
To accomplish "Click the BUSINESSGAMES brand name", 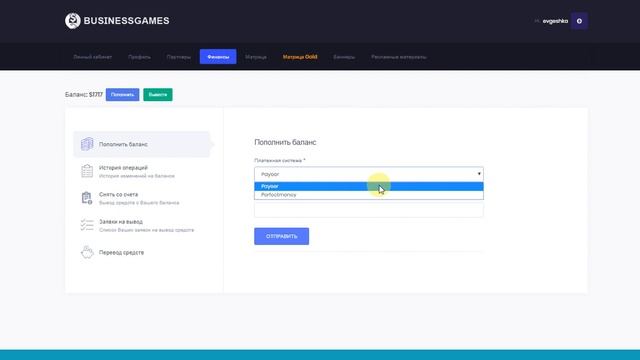I will (127, 21).
